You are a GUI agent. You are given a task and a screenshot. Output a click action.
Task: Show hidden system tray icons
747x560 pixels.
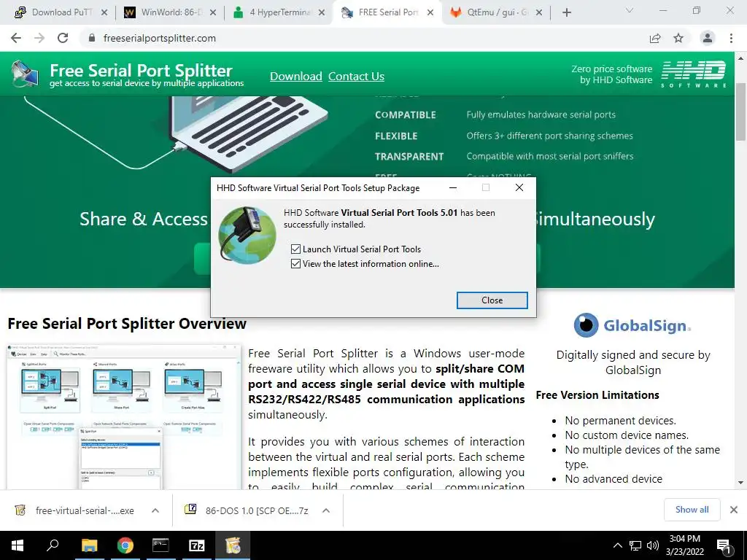click(x=617, y=545)
